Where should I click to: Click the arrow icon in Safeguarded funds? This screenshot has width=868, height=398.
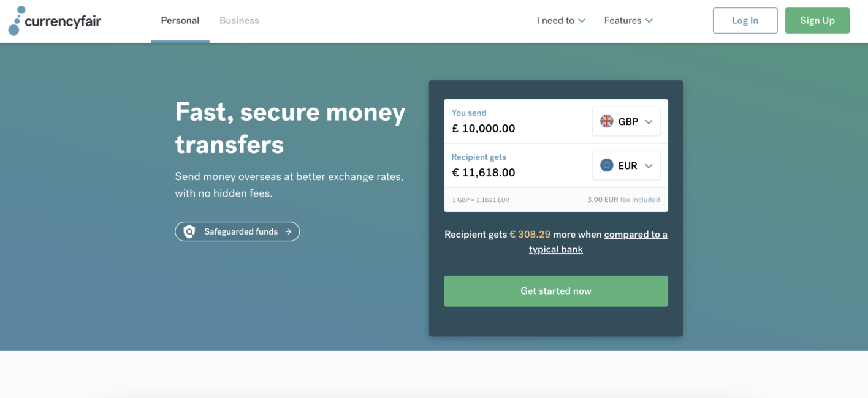tap(288, 231)
